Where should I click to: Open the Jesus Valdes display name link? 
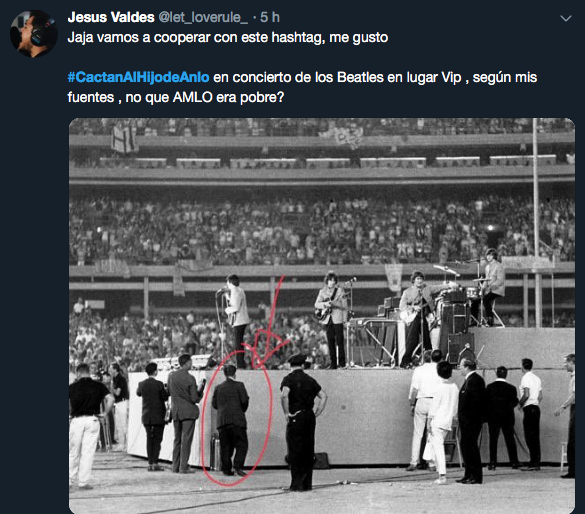coord(111,17)
